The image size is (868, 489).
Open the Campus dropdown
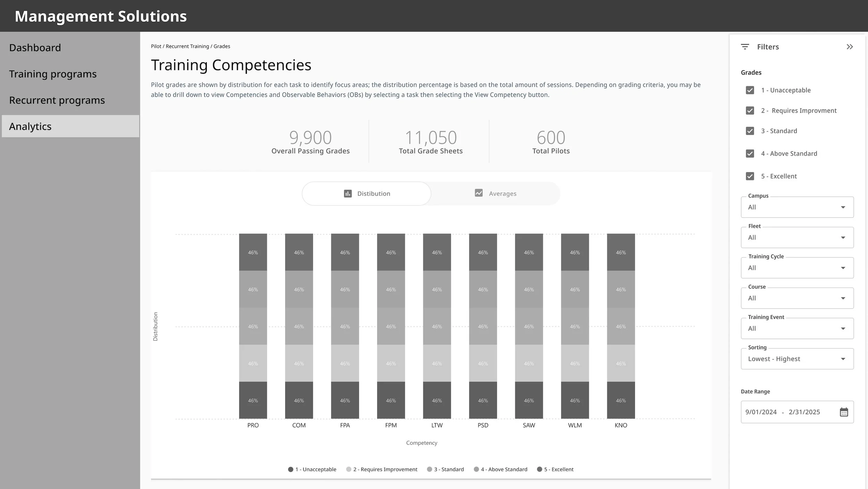click(797, 207)
